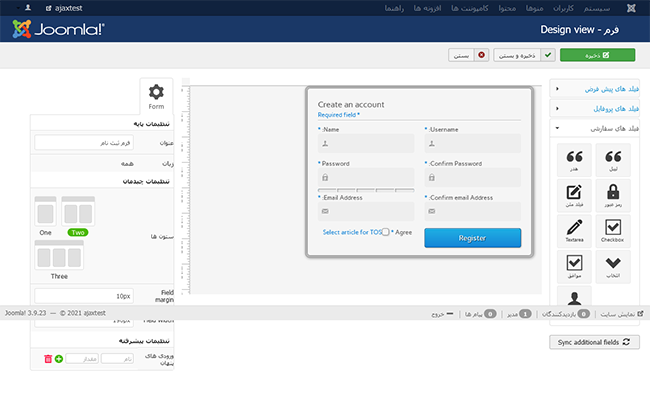Add the agree (موافق) check field
This screenshot has height=396, width=650.
click(x=574, y=266)
